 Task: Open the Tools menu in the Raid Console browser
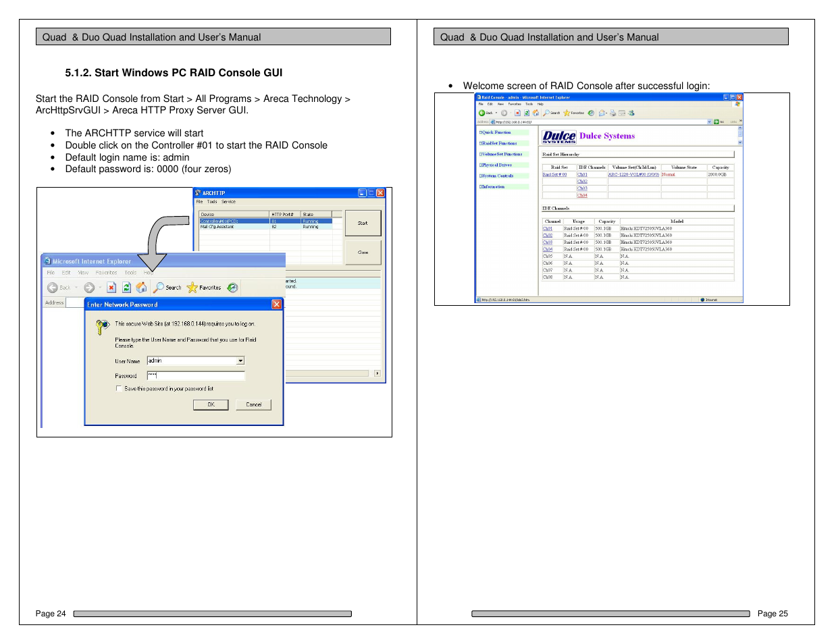529,104
